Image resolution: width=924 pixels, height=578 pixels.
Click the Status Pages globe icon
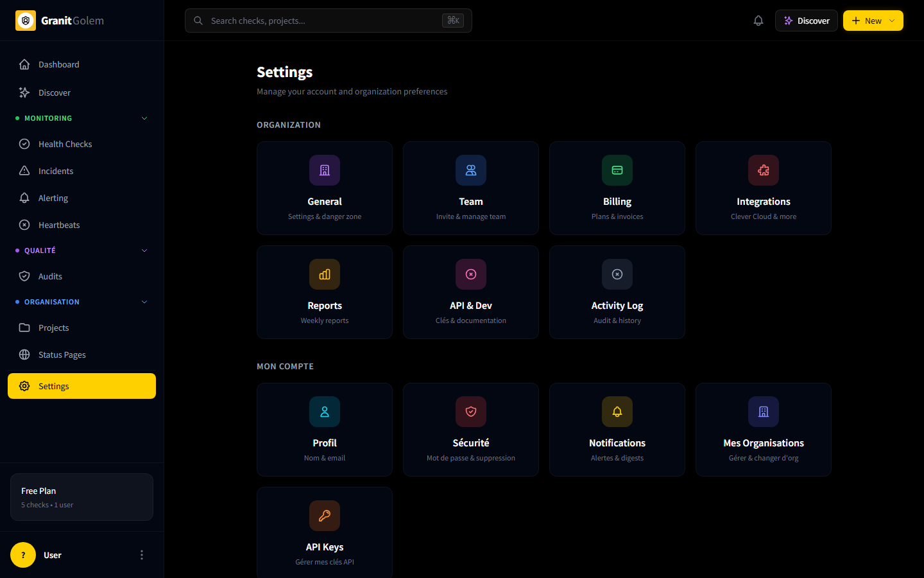[x=24, y=355]
